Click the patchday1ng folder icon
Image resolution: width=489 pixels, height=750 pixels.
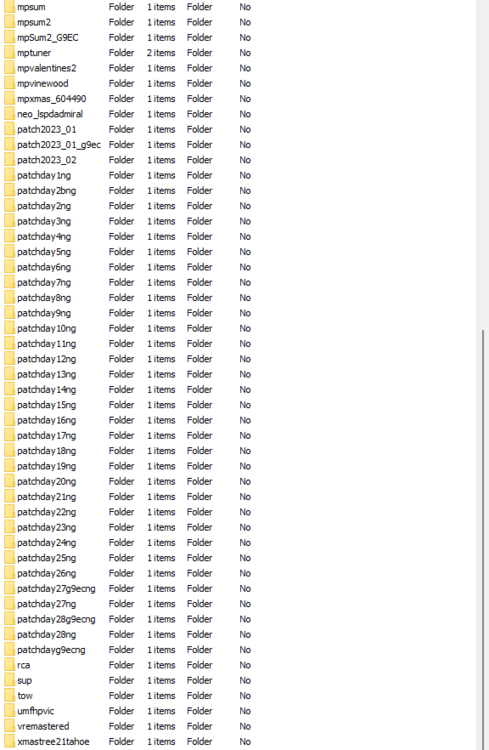9,176
